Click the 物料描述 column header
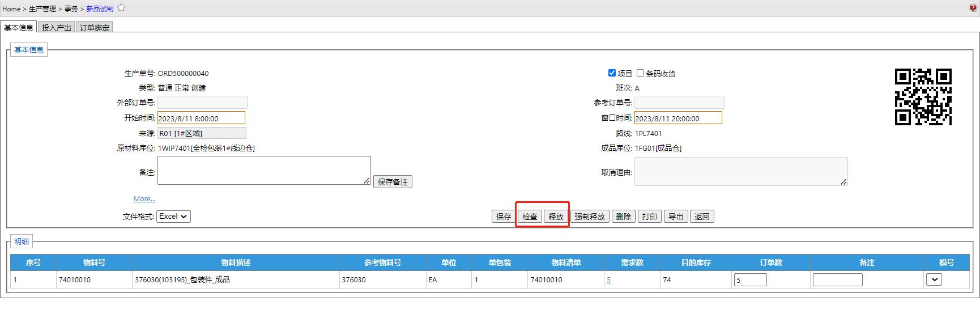 (236, 262)
